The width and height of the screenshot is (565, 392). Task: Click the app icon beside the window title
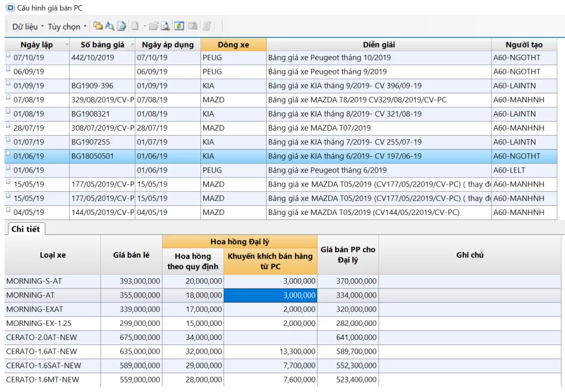point(10,7)
